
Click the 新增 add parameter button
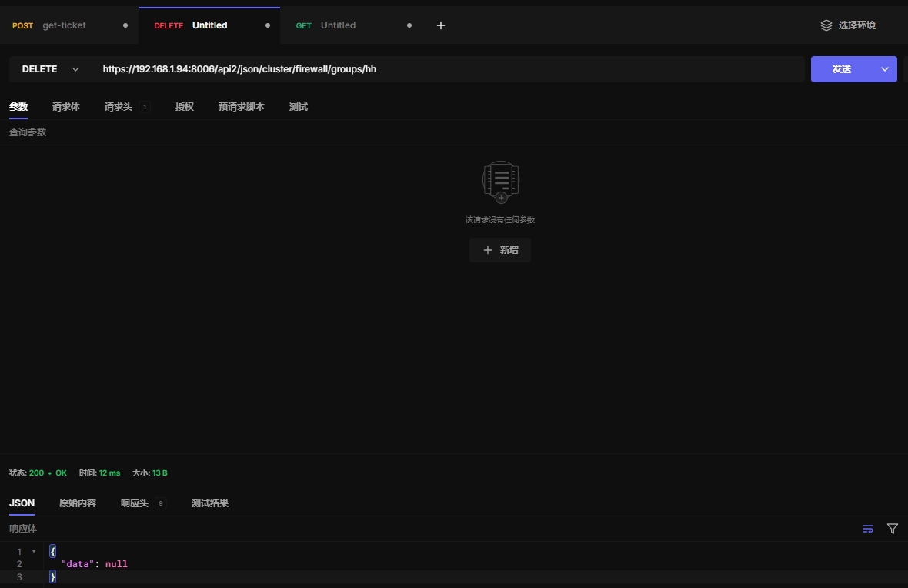point(500,250)
